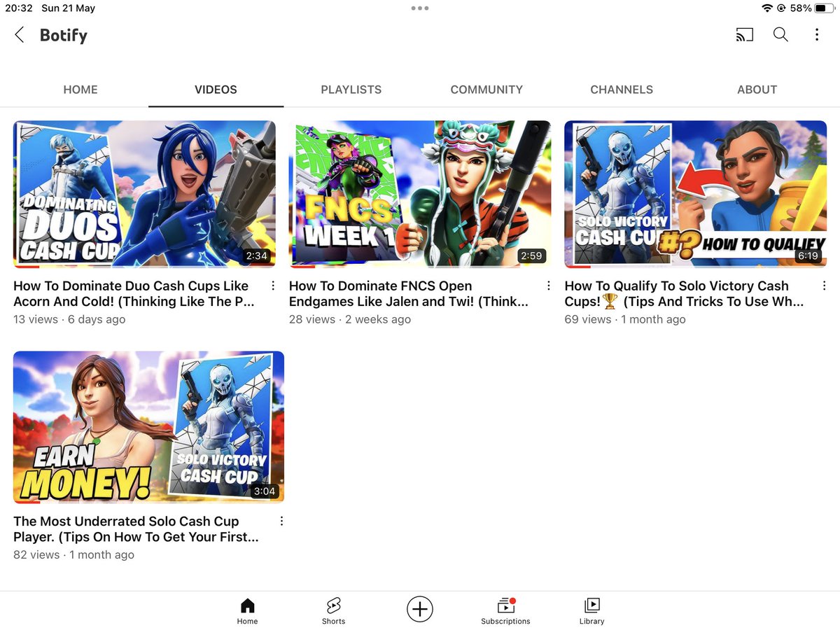
Task: Open search with the magnifier icon
Action: 780,35
